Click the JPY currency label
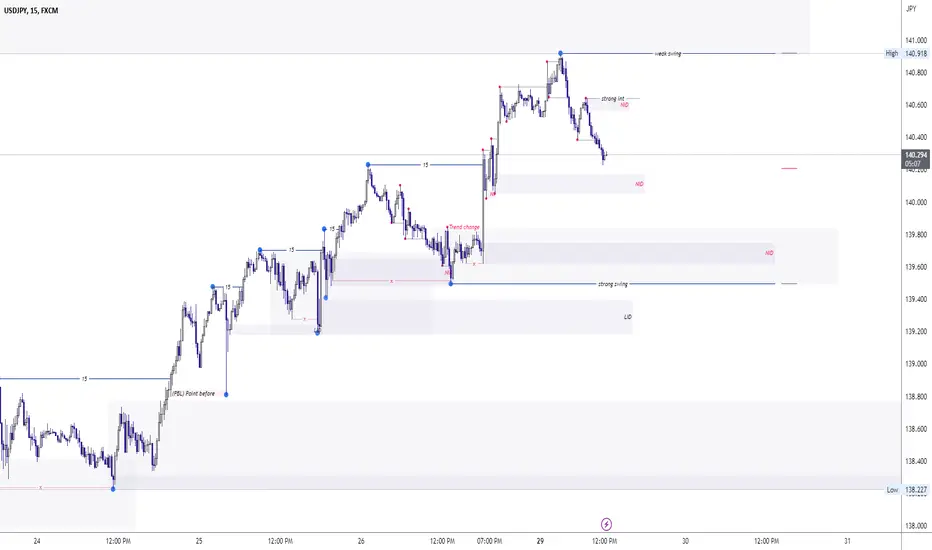Image resolution: width=932 pixels, height=550 pixels. [910, 9]
